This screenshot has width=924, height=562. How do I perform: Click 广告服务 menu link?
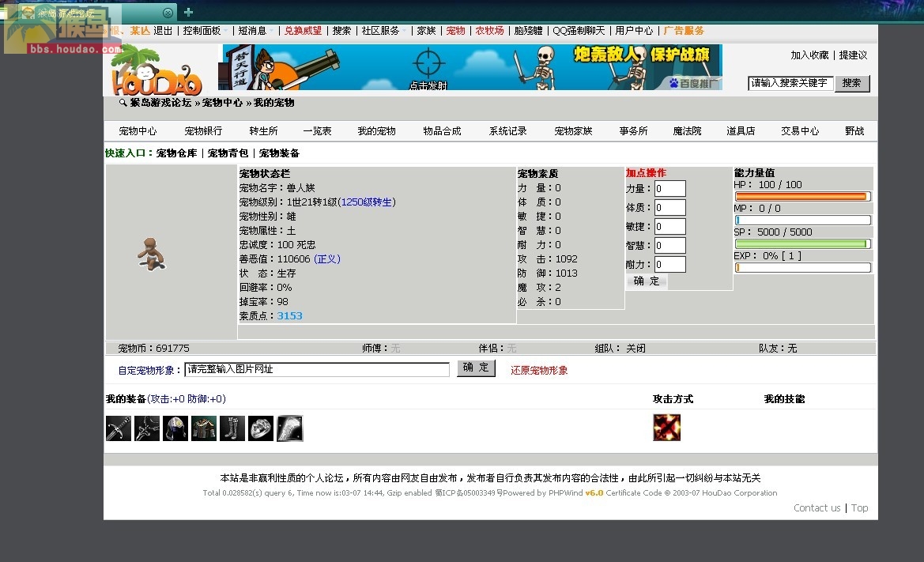(x=684, y=31)
